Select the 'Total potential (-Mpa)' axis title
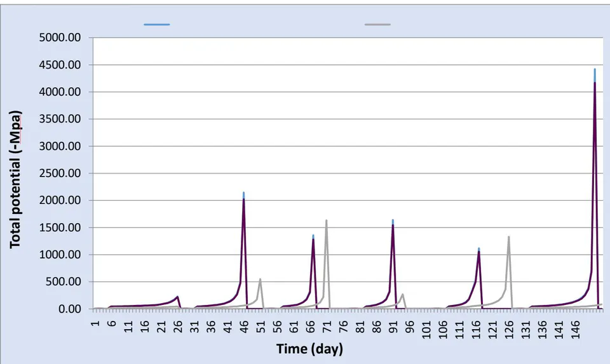The height and width of the screenshot is (364, 610). point(15,180)
